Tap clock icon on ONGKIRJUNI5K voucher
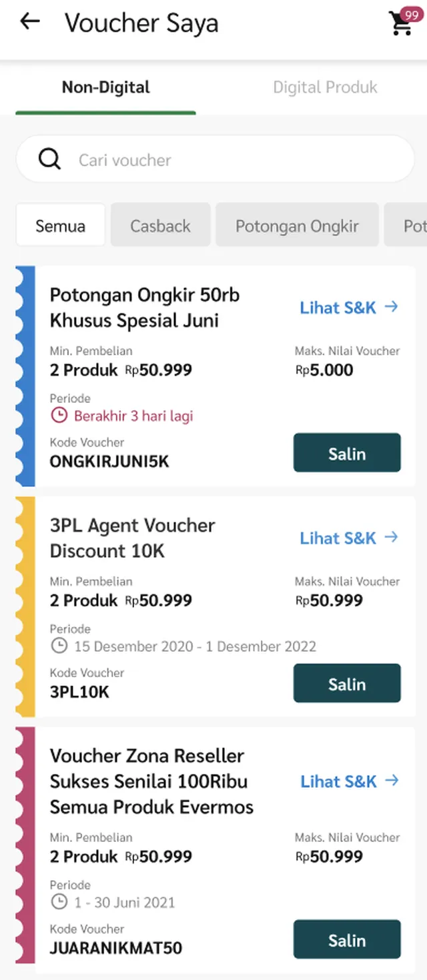The width and height of the screenshot is (427, 980). 59,416
